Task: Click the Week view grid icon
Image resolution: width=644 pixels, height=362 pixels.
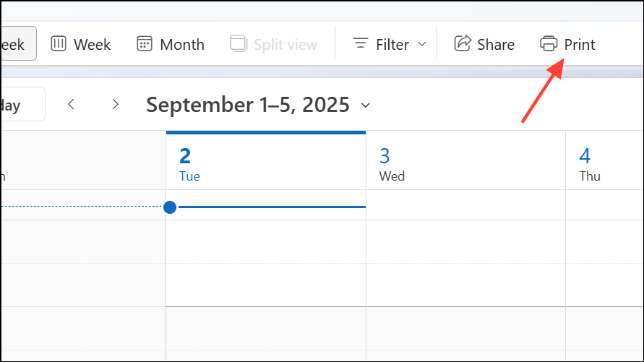Action: [x=59, y=43]
